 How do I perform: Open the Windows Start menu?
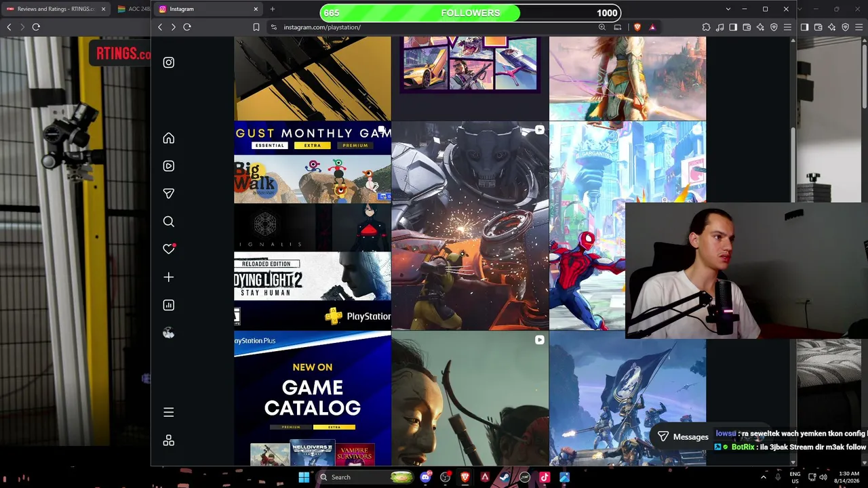(x=304, y=477)
